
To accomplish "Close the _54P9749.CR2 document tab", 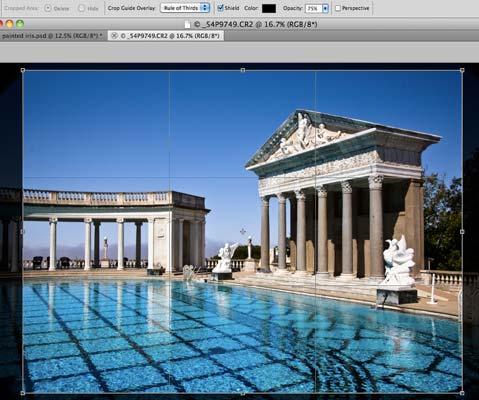I will (114, 36).
